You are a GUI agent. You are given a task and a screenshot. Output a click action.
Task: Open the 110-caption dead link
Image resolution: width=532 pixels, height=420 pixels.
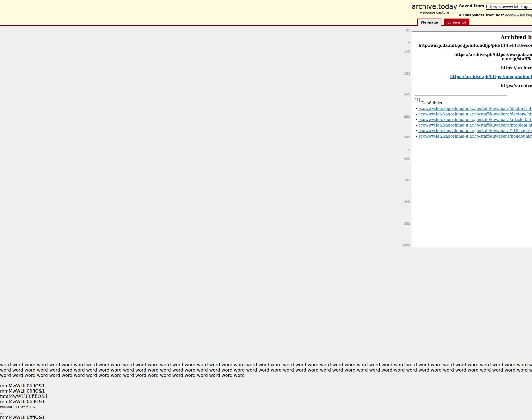click(x=475, y=131)
